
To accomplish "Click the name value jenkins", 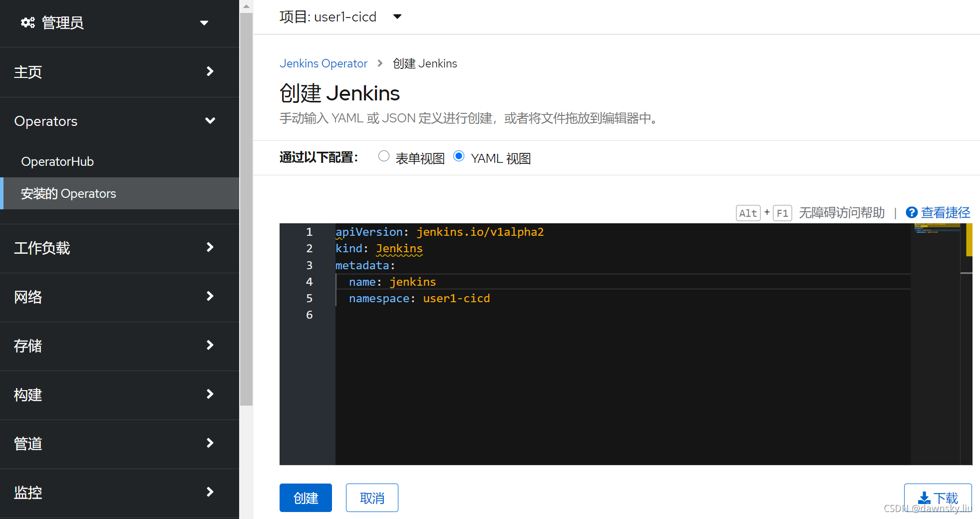I will point(413,282).
